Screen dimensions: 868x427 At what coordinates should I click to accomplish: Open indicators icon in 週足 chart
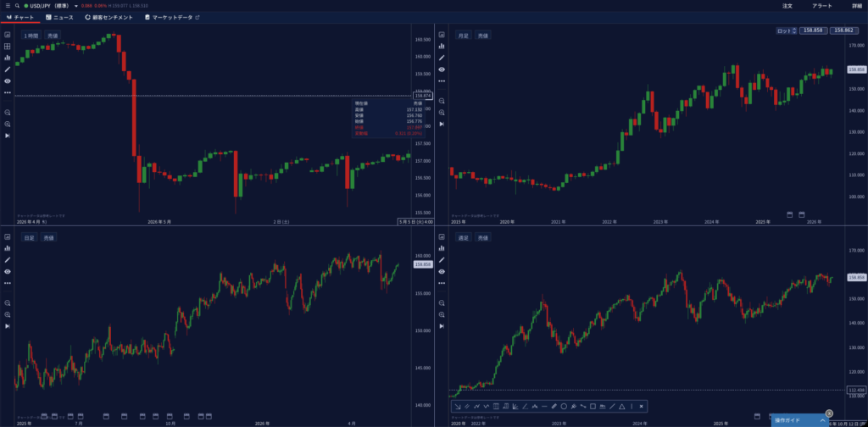click(x=442, y=248)
